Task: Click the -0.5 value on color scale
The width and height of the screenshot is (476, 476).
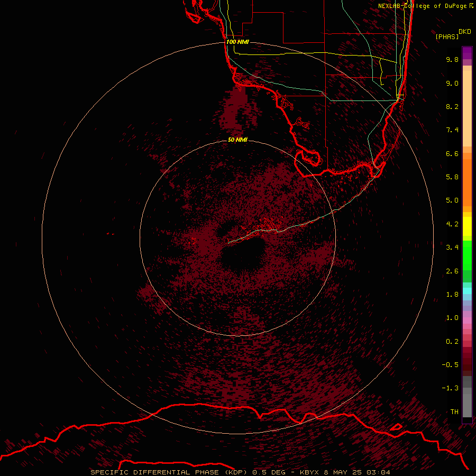Action: (450, 365)
